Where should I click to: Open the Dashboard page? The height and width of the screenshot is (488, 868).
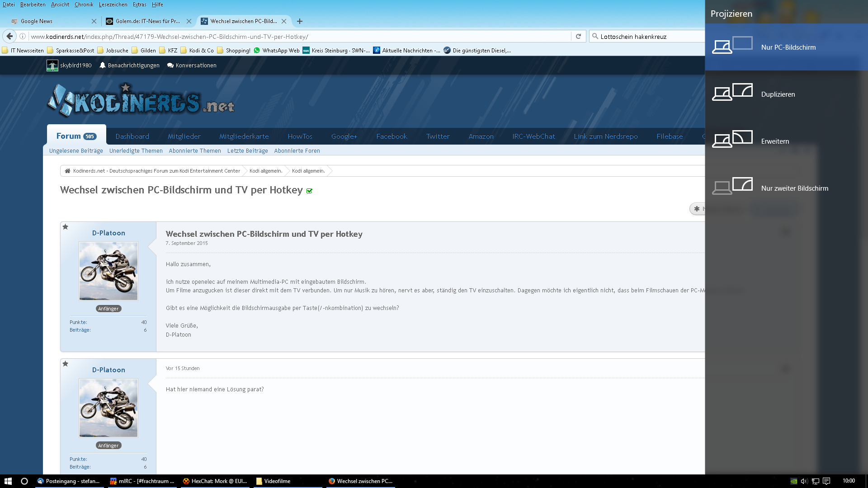pyautogui.click(x=132, y=136)
